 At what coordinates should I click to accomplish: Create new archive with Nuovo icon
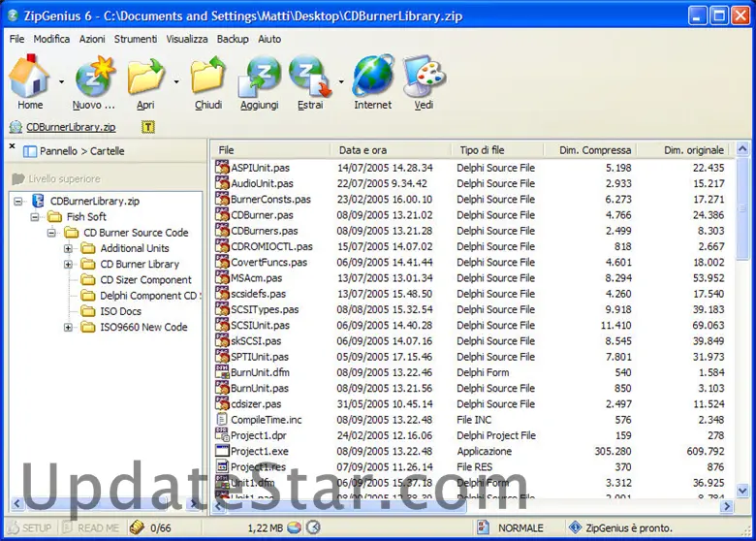pos(94,77)
